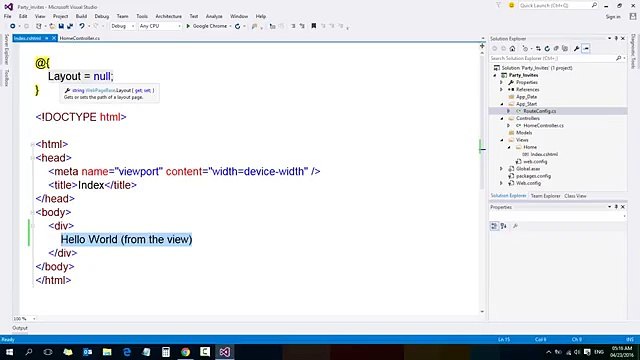Open the Google Chrome browser target dropdown arrow
The image size is (640, 360).
[x=231, y=26]
